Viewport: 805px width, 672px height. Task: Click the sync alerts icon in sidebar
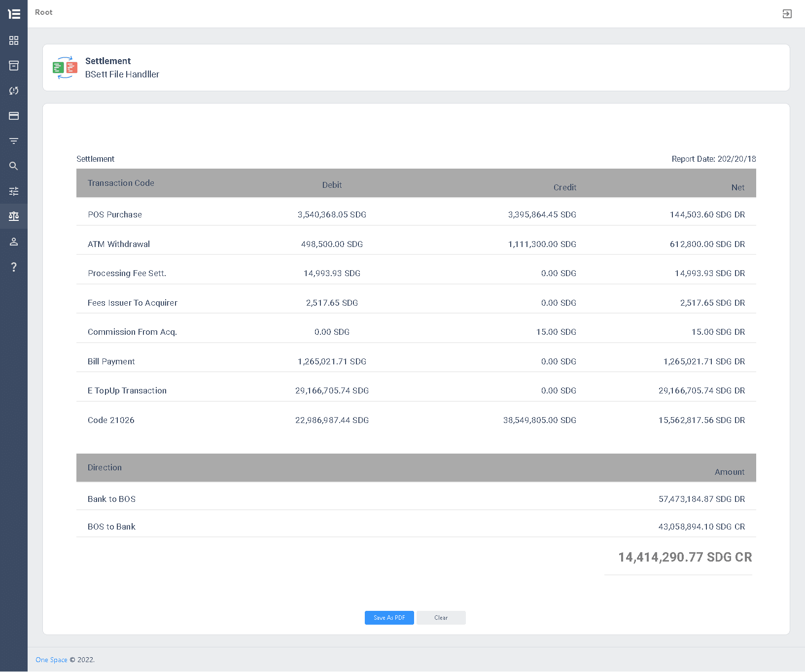(14, 91)
